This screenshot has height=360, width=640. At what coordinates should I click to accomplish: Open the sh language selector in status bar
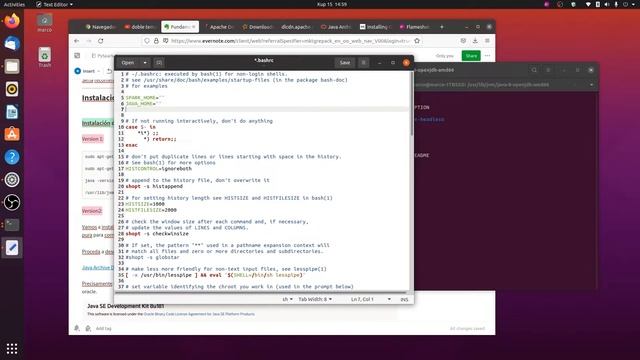(x=287, y=299)
